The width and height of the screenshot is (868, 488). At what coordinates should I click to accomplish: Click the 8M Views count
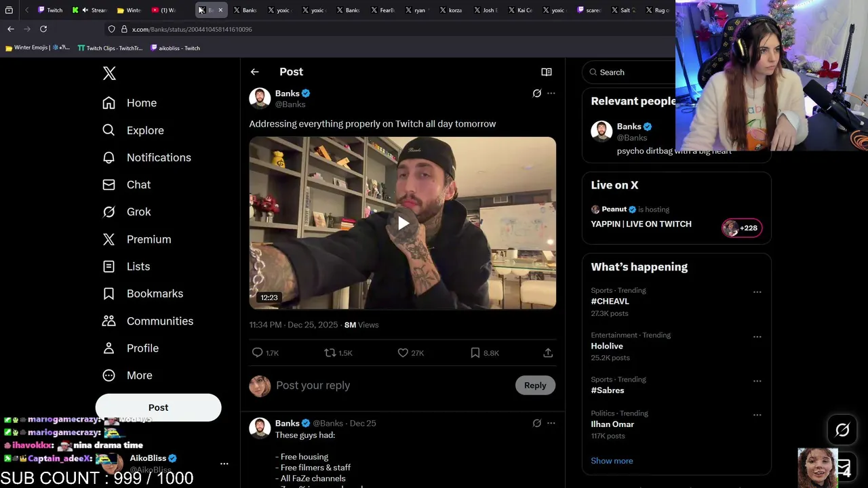click(x=361, y=325)
